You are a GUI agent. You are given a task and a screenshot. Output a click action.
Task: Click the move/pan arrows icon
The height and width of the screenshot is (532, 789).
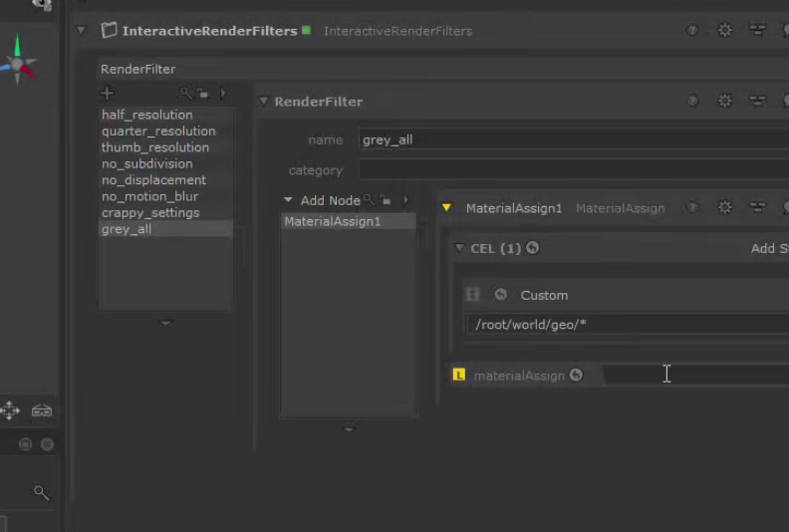pos(10,410)
